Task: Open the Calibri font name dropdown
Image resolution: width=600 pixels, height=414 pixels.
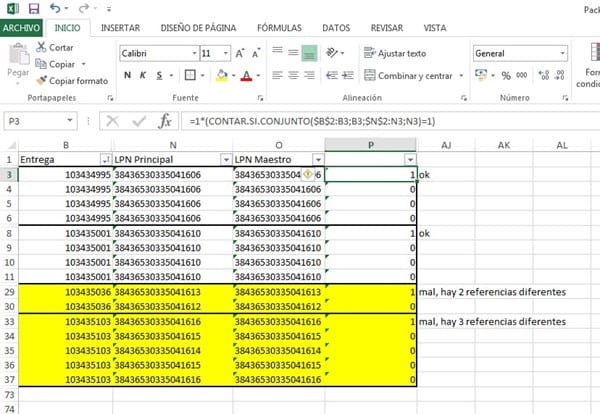Action: [x=192, y=53]
